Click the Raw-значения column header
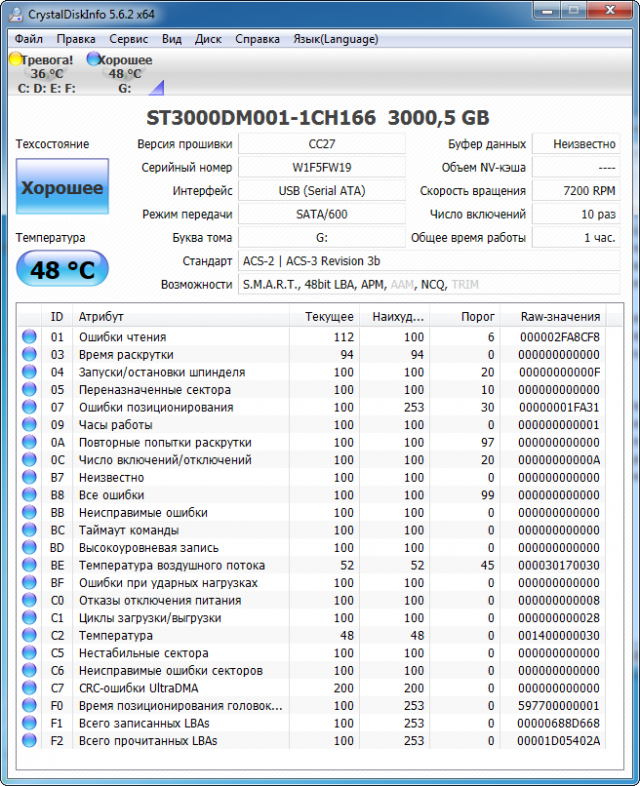640x786 pixels. tap(553, 317)
